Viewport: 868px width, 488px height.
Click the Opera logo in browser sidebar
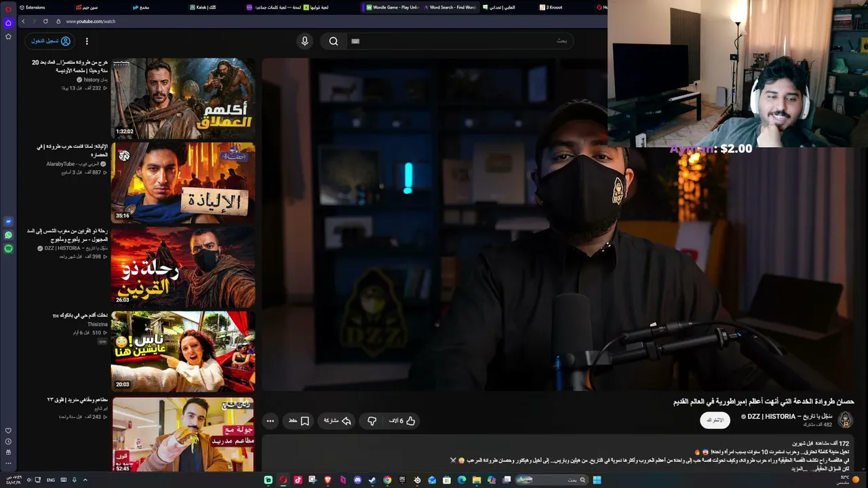coord(8,9)
